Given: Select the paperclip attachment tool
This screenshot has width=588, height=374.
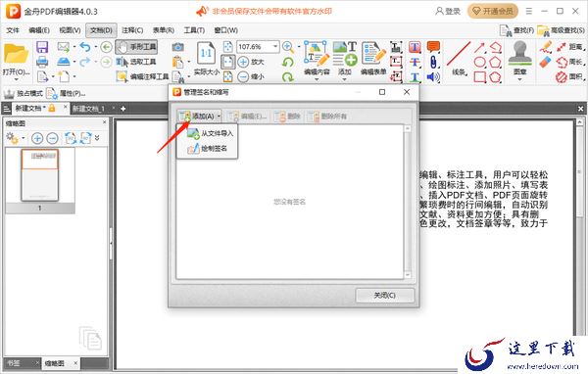Looking at the screenshot, I should (433, 62).
